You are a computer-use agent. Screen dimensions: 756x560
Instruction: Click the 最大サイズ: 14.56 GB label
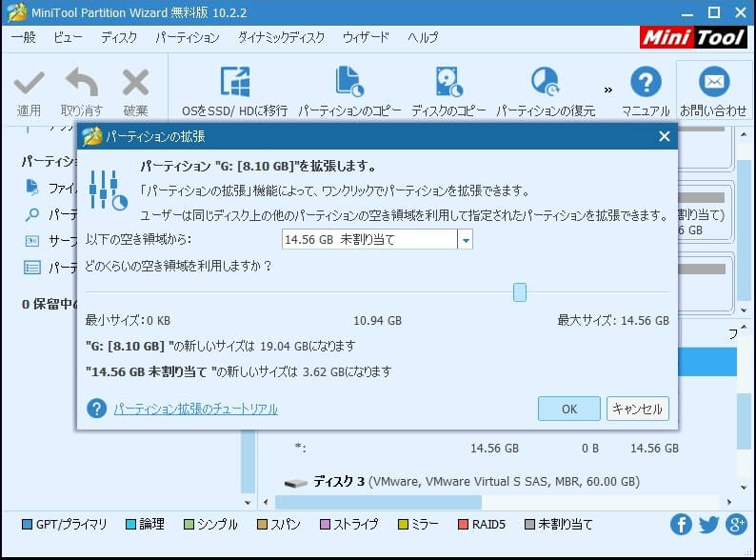[613, 320]
